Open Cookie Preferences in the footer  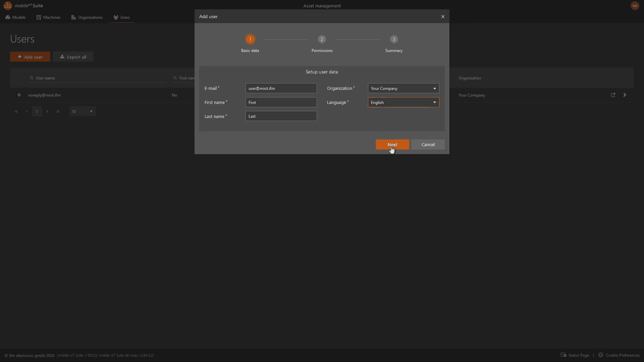[x=622, y=355]
